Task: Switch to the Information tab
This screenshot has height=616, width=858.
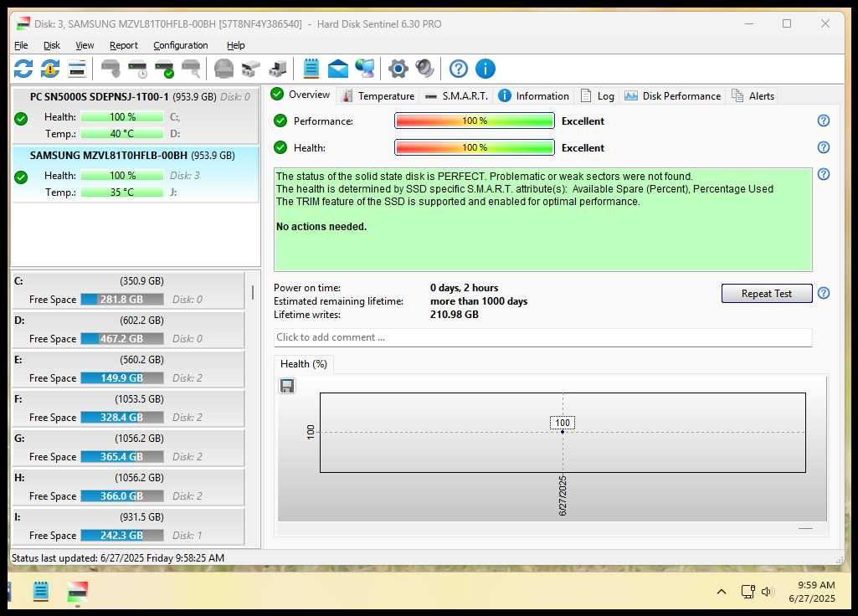Action: (533, 96)
